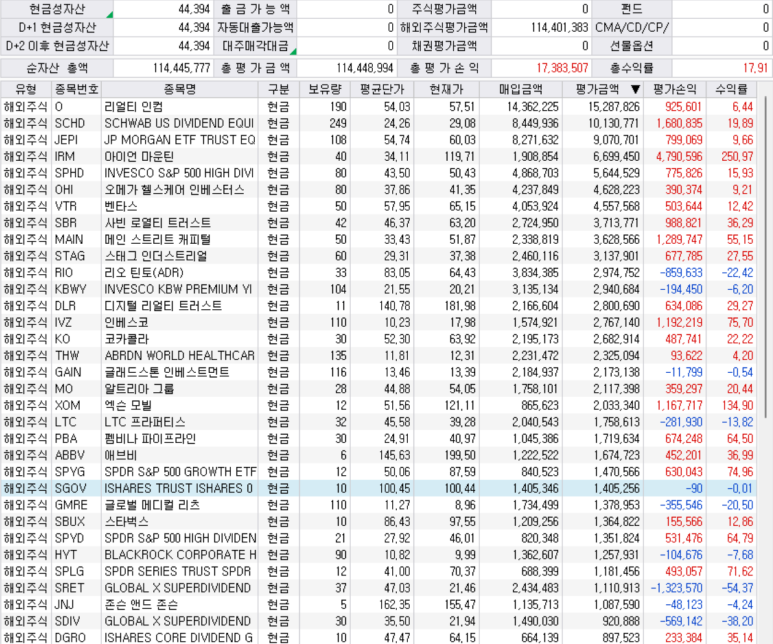This screenshot has height=644, width=773.
Task: Click the 종목번호 column header
Action: tap(76, 89)
